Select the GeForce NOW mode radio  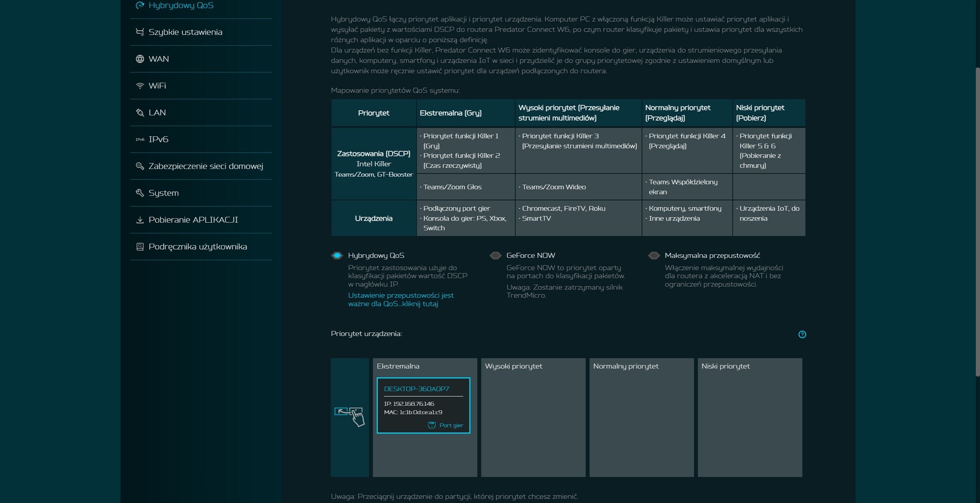click(495, 256)
